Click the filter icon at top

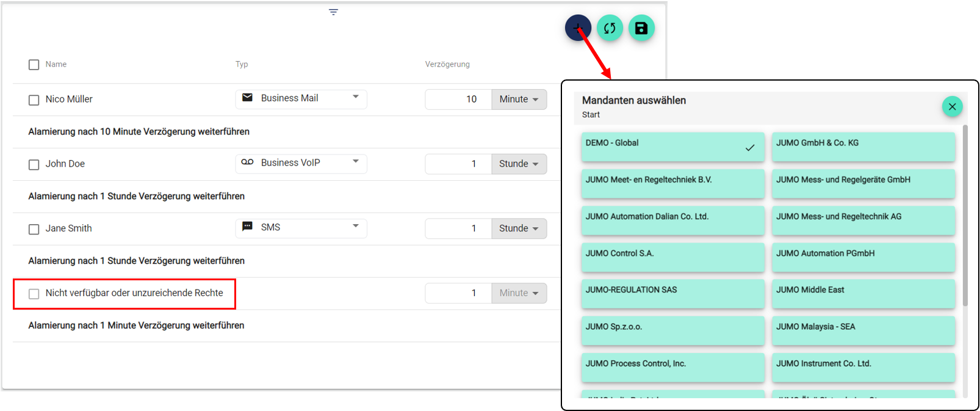(333, 12)
